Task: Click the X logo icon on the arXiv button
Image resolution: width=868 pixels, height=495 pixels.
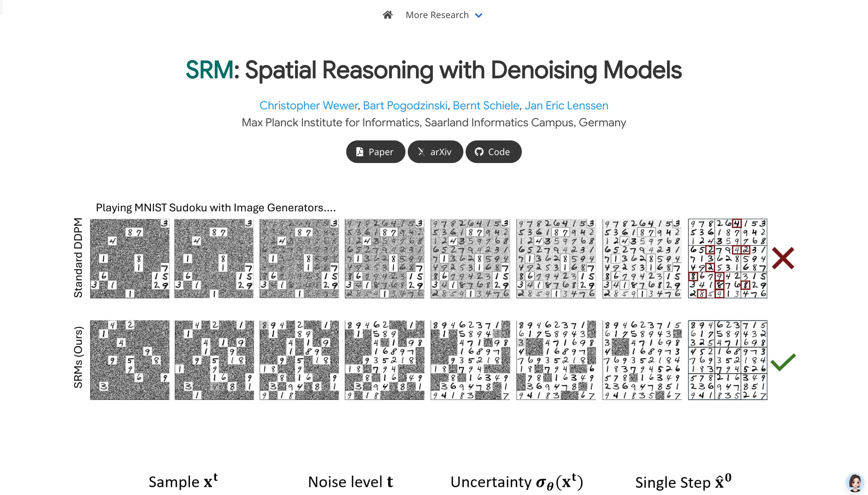Action: [x=421, y=152]
